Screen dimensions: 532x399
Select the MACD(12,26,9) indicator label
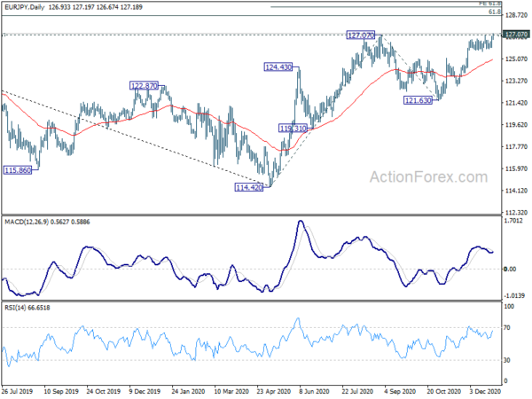pyautogui.click(x=27, y=222)
